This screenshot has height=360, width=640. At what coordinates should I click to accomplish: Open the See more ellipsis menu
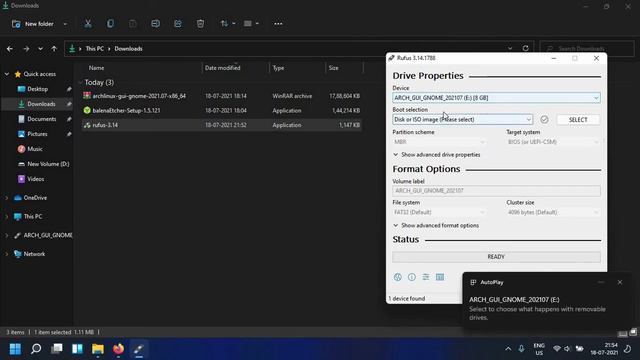tap(278, 24)
